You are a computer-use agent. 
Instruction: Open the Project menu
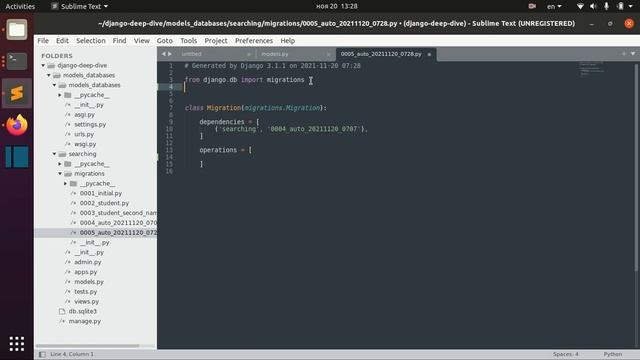(x=216, y=41)
